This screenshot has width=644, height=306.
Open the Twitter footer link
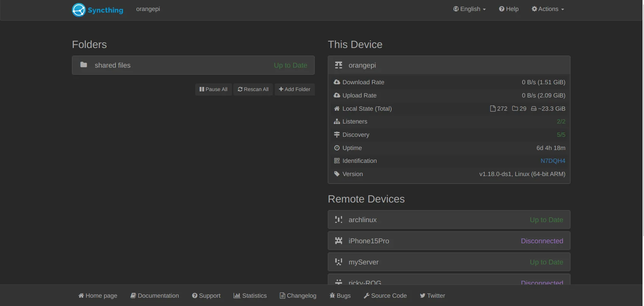tap(432, 295)
